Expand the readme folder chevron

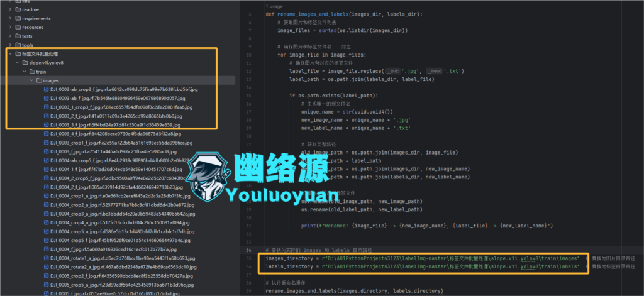(10, 9)
